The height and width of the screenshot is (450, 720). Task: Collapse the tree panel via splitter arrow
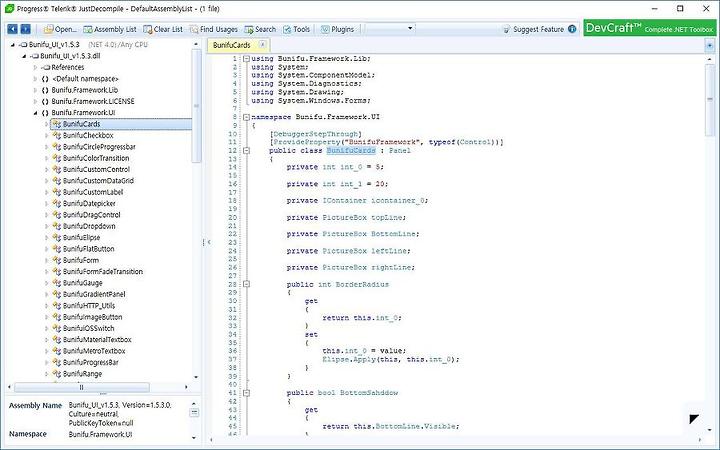click(209, 242)
